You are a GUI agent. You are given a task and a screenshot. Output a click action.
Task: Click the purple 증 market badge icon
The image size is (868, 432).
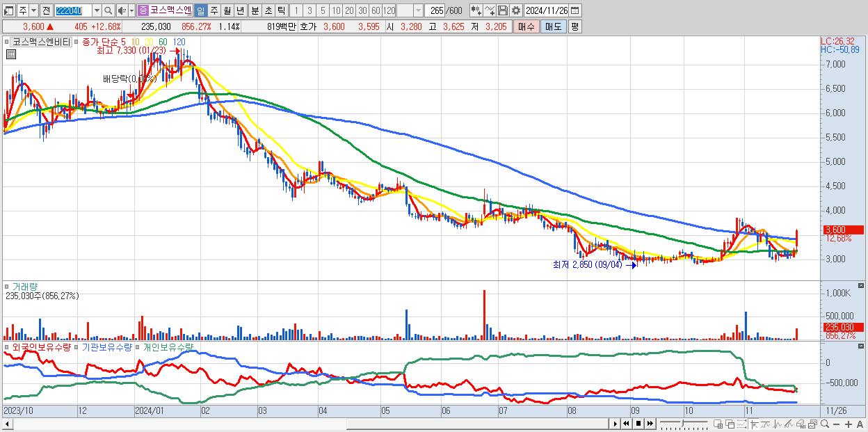coord(143,10)
